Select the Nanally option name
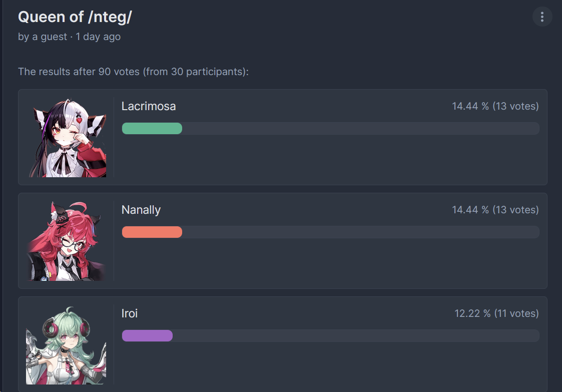The image size is (562, 392). 141,210
